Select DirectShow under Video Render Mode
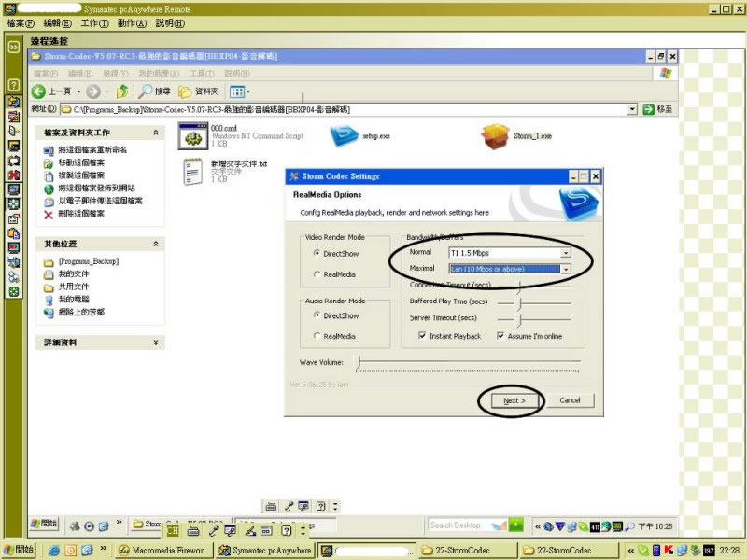Image resolution: width=747 pixels, height=560 pixels. click(x=317, y=253)
